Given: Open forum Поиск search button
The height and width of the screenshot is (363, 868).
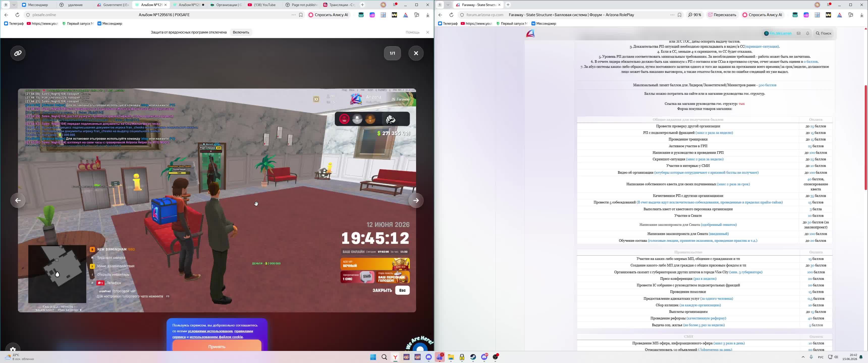Looking at the screenshot, I should tap(824, 33).
